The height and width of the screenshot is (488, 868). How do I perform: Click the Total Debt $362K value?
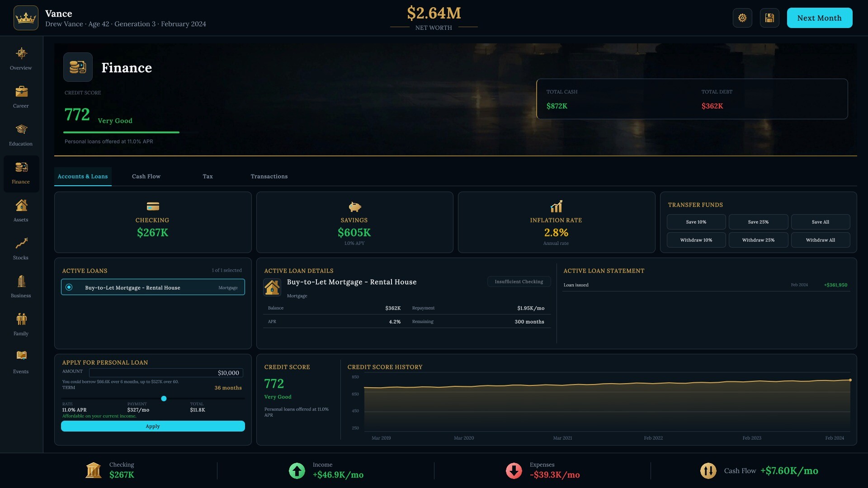(712, 106)
